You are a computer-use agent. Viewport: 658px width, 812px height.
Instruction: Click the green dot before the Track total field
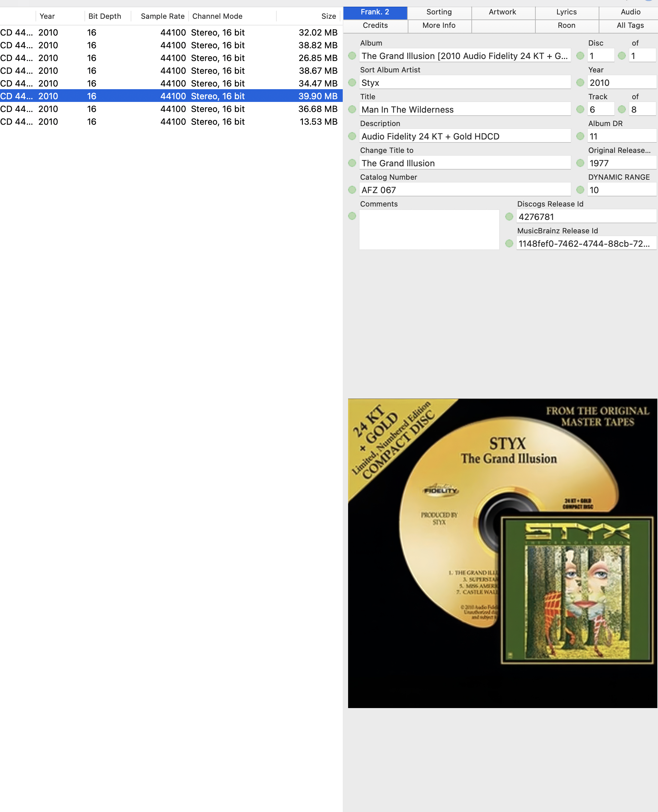(621, 109)
